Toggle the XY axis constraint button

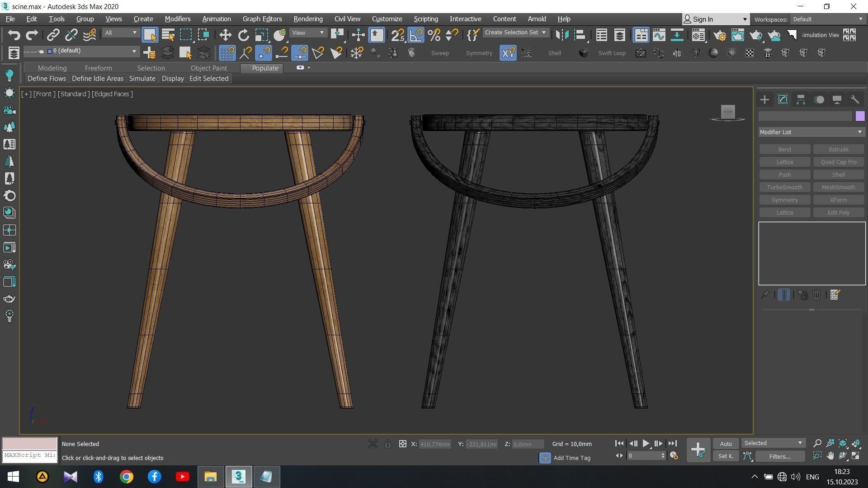[x=508, y=53]
